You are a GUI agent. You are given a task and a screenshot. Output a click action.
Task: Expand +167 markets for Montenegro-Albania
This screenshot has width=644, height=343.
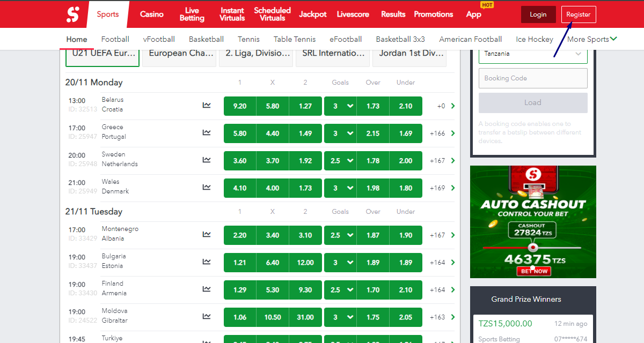(443, 235)
